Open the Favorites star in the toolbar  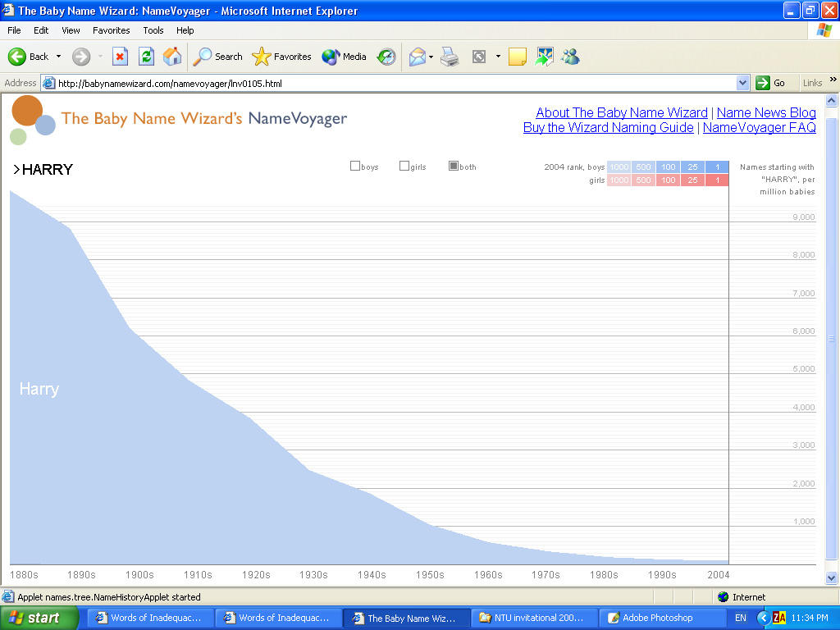282,57
